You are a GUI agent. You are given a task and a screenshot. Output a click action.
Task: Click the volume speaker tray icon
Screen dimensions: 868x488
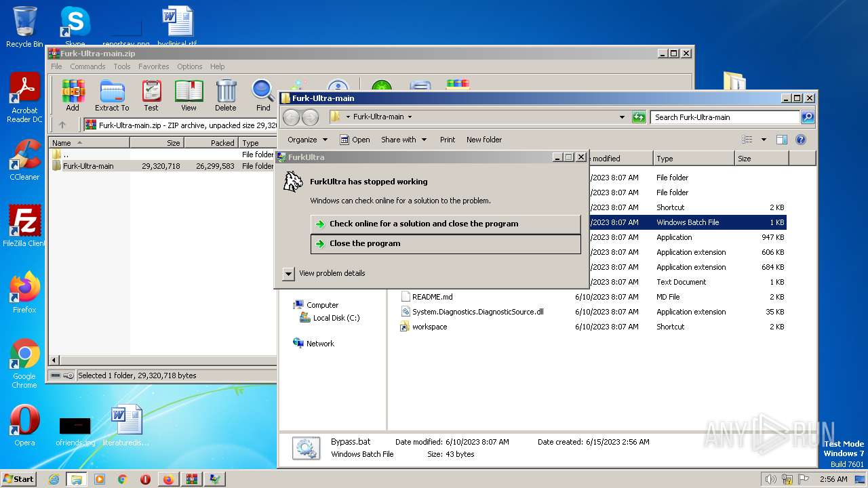pos(771,479)
